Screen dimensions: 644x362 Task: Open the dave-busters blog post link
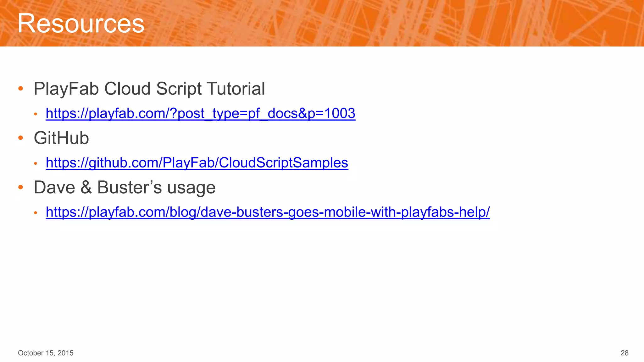pyautogui.click(x=268, y=212)
